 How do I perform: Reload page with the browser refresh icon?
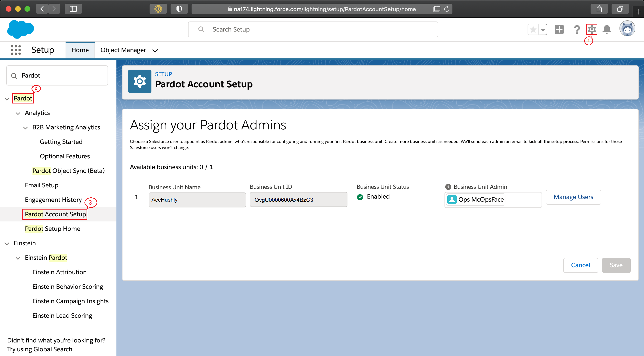pyautogui.click(x=447, y=9)
